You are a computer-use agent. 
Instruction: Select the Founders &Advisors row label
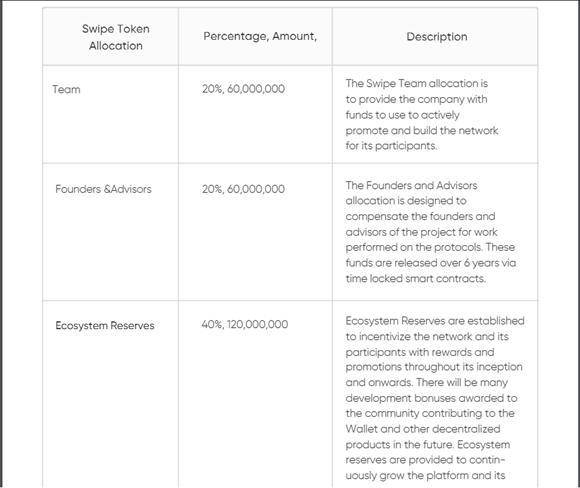pyautogui.click(x=104, y=189)
